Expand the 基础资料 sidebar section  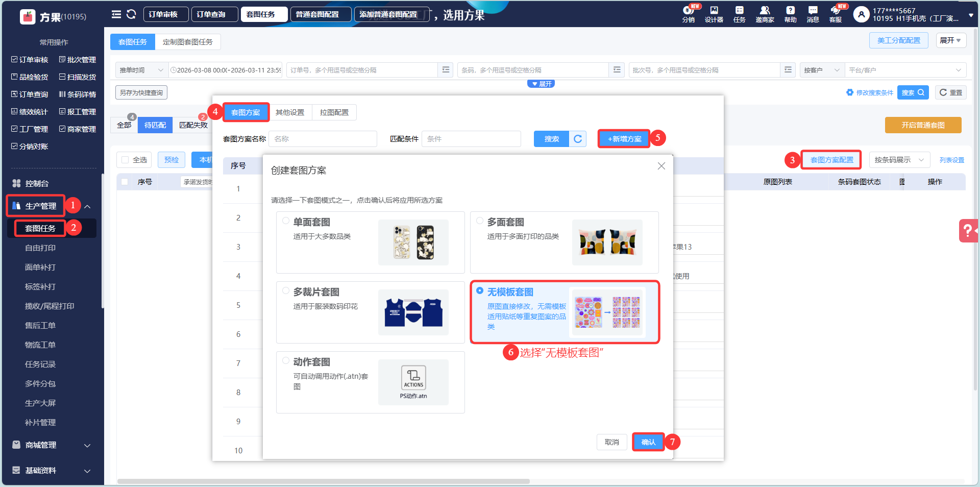tap(87, 471)
